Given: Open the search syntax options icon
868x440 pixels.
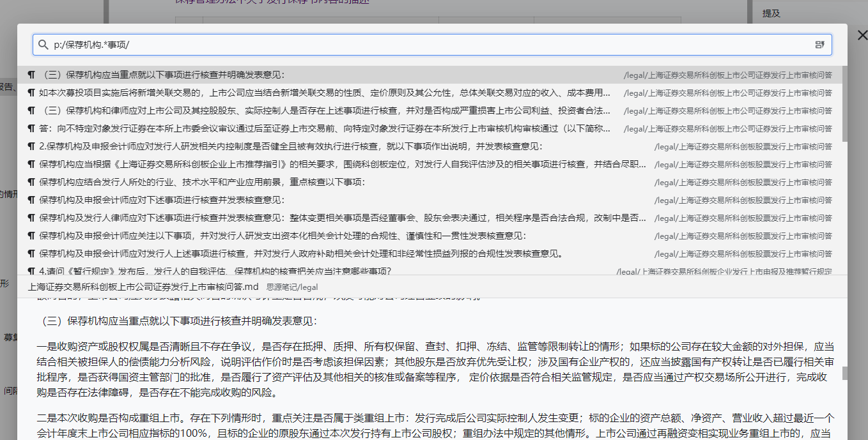Looking at the screenshot, I should (x=819, y=45).
